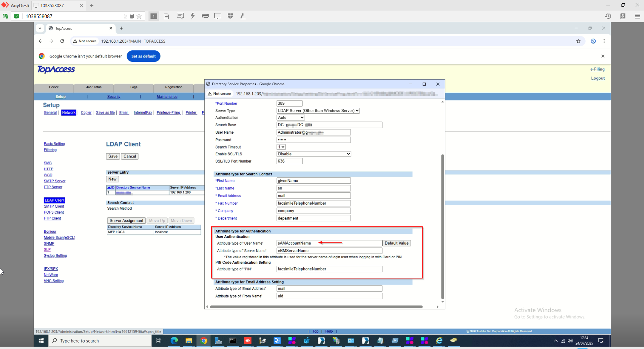Open AnyDesk chat icon
The image size is (644, 349).
tap(180, 16)
